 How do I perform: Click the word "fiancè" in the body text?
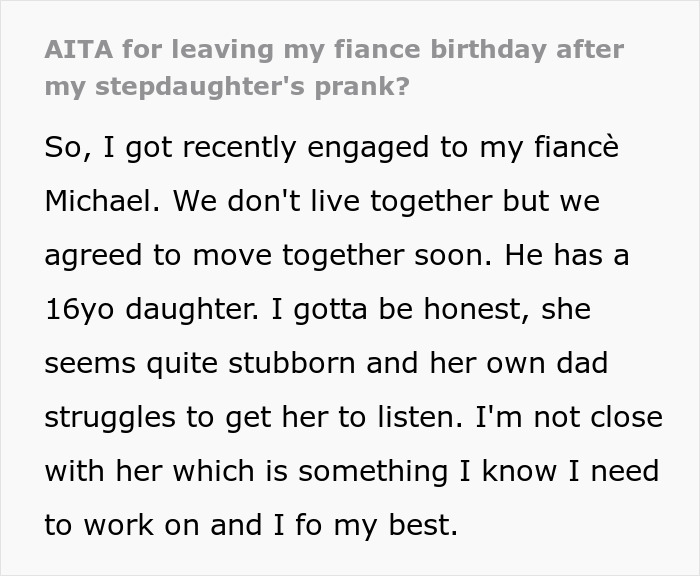coord(576,146)
